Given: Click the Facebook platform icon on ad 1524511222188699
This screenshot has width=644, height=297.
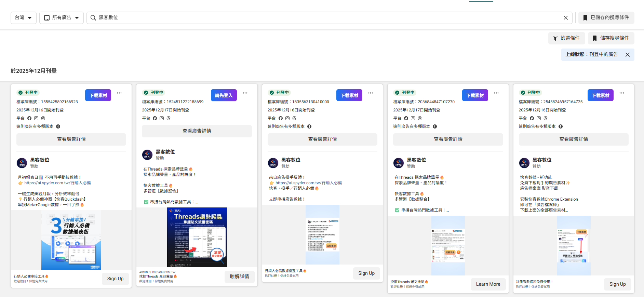Looking at the screenshot, I should tap(155, 118).
